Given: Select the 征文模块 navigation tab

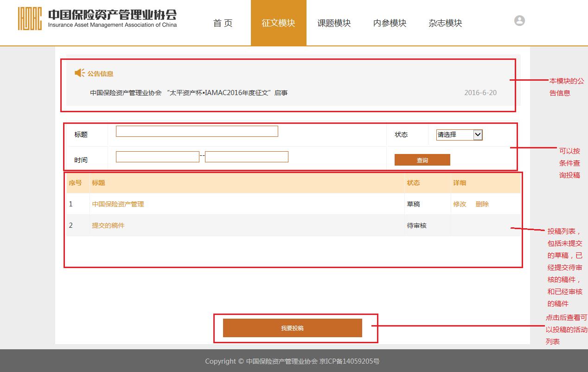Looking at the screenshot, I should [x=278, y=23].
